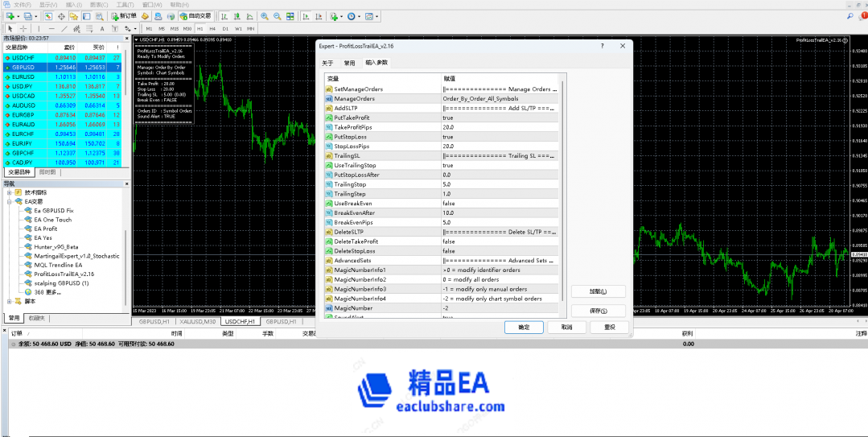868x437 pixels.
Task: Click the zoom out magnifier icon
Action: tap(278, 16)
